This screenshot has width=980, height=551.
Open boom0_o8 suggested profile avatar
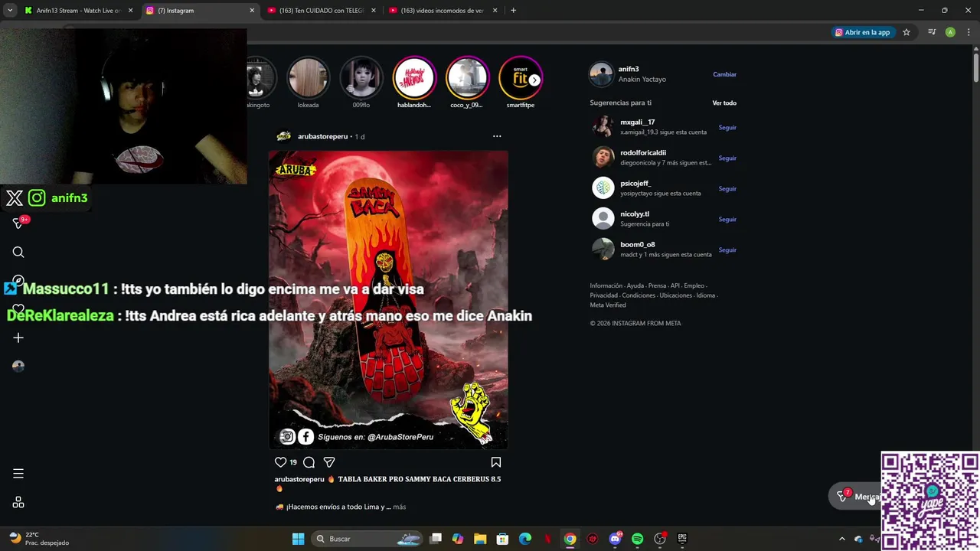tap(603, 249)
